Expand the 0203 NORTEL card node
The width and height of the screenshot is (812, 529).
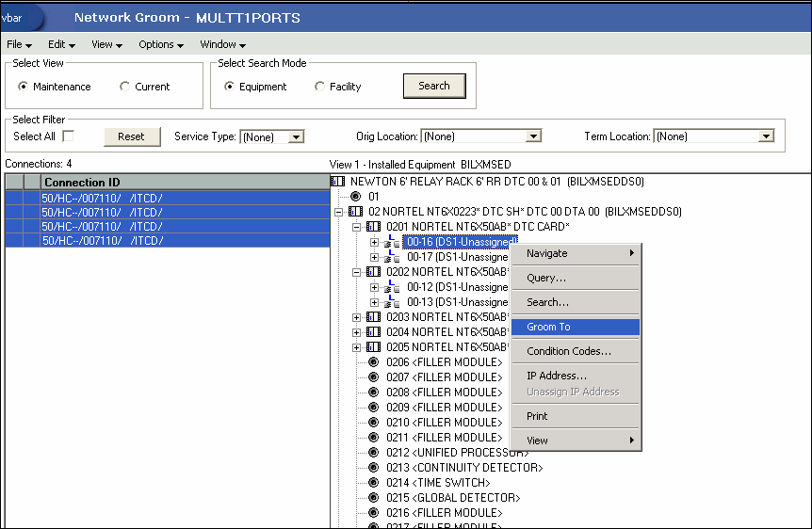pos(356,317)
